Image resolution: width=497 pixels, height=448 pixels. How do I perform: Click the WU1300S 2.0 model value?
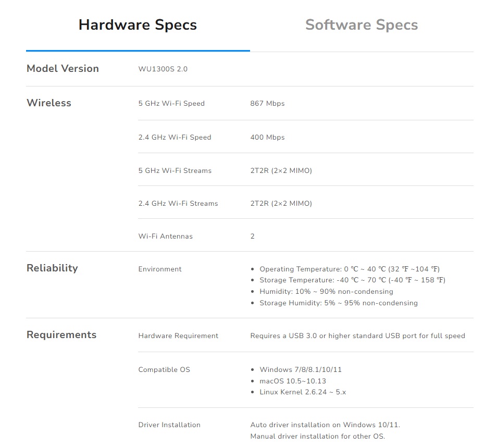(163, 69)
